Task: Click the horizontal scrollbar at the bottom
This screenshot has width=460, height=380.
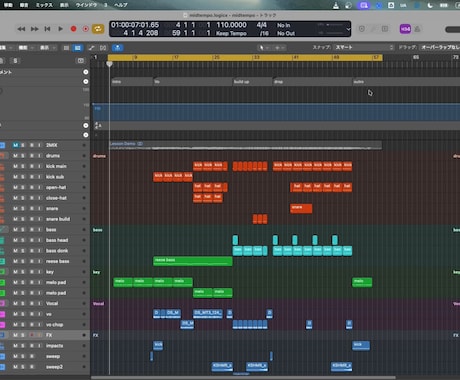Action: tap(243, 377)
